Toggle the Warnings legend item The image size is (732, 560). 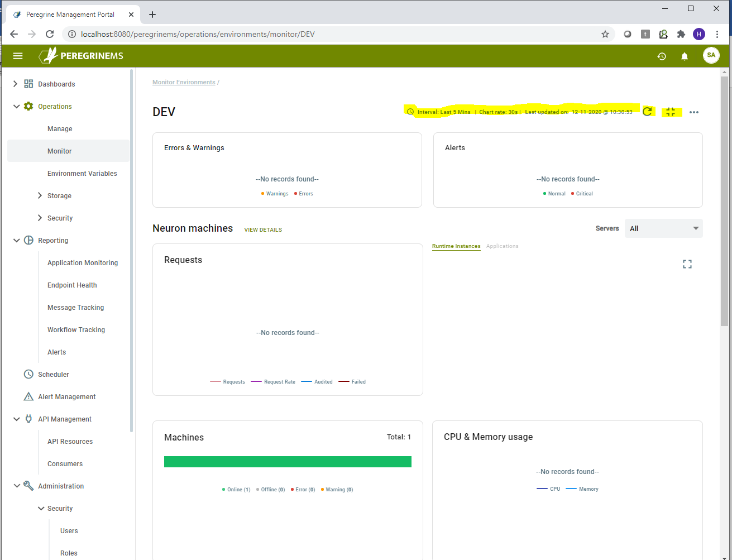pos(275,194)
